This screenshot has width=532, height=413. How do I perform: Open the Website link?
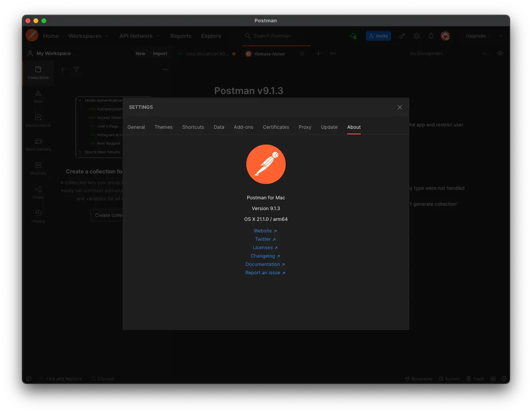click(x=265, y=231)
